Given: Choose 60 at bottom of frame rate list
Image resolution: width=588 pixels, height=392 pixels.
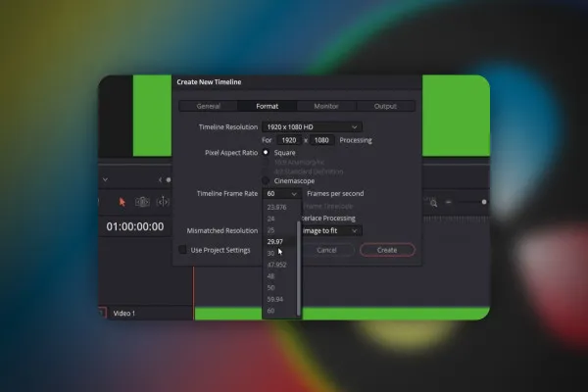Looking at the screenshot, I should [x=279, y=311].
